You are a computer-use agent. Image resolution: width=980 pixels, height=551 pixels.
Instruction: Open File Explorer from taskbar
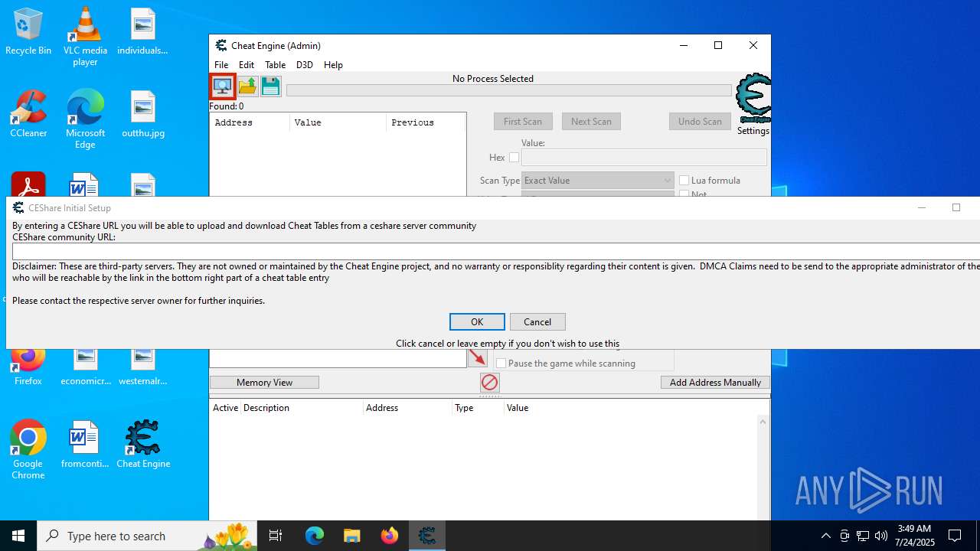(351, 536)
